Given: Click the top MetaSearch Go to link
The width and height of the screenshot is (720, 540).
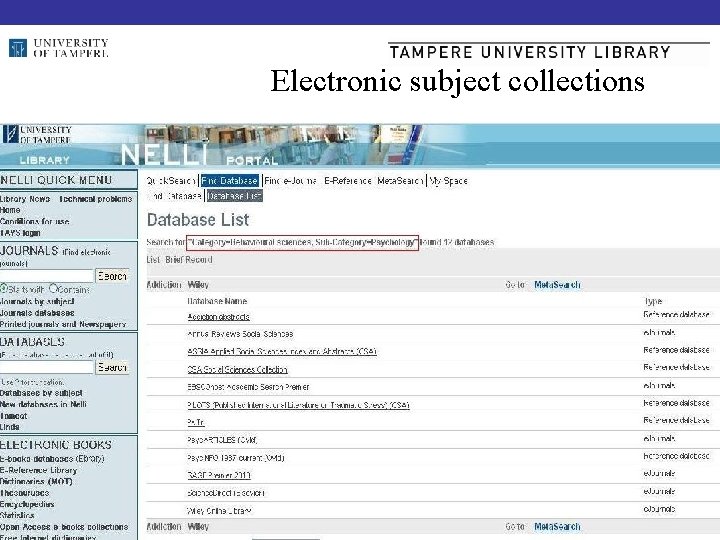Looking at the screenshot, I should (557, 285).
